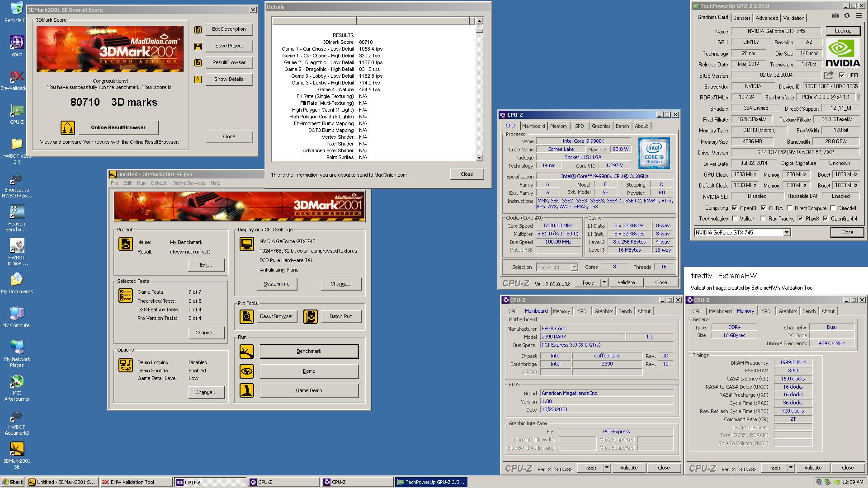
Task: Click the Game Demo joystick icon
Action: (247, 391)
